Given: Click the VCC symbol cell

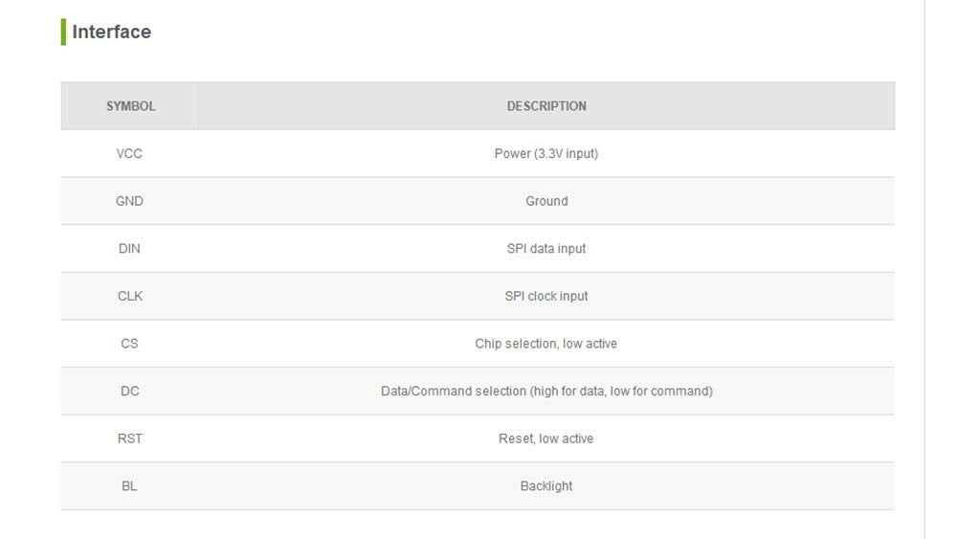Looking at the screenshot, I should coord(129,153).
